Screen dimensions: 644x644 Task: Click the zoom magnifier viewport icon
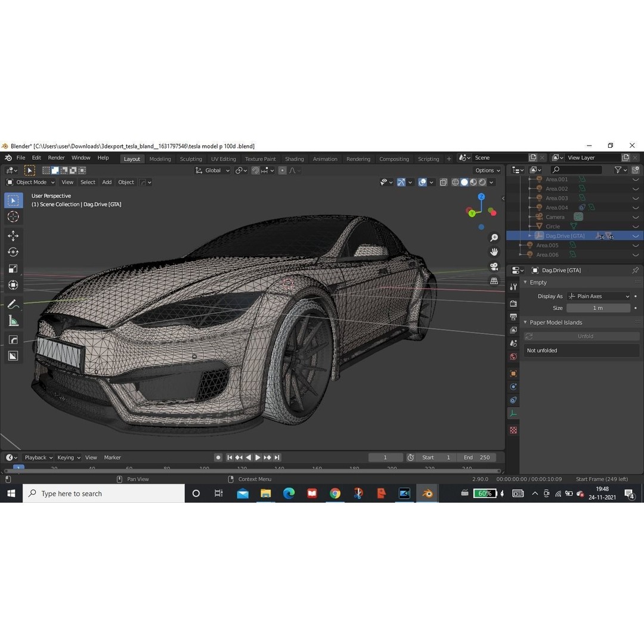tap(494, 238)
